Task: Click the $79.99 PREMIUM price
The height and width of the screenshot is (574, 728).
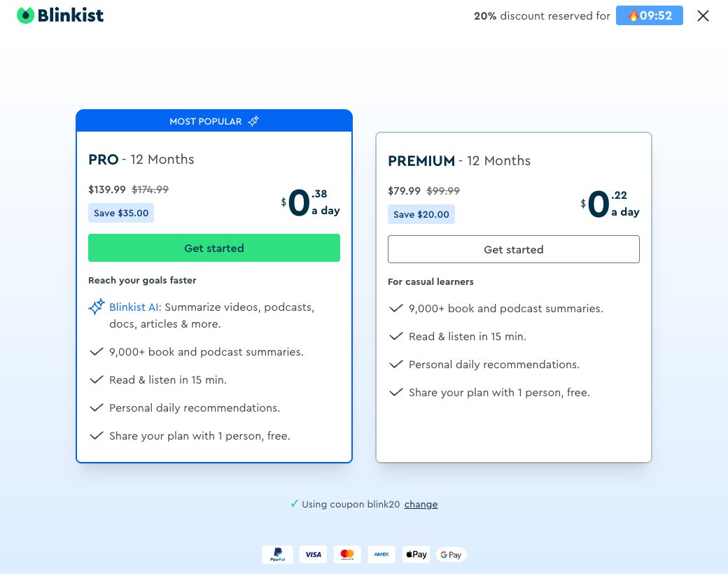Action: (x=404, y=191)
